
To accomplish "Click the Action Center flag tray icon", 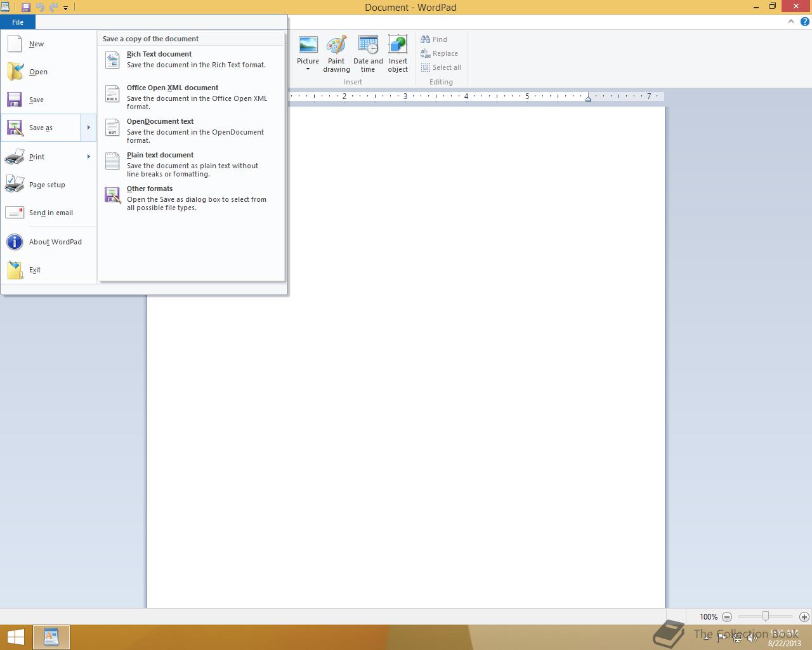I will (722, 637).
